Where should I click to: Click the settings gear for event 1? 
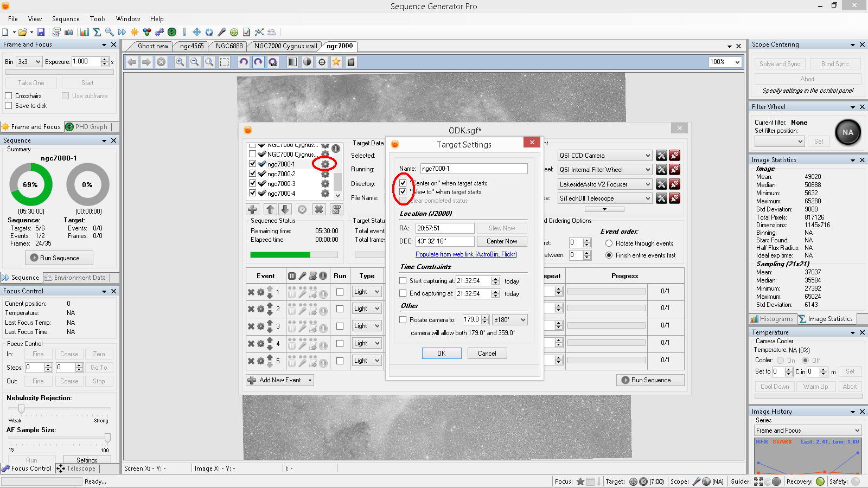(x=261, y=292)
